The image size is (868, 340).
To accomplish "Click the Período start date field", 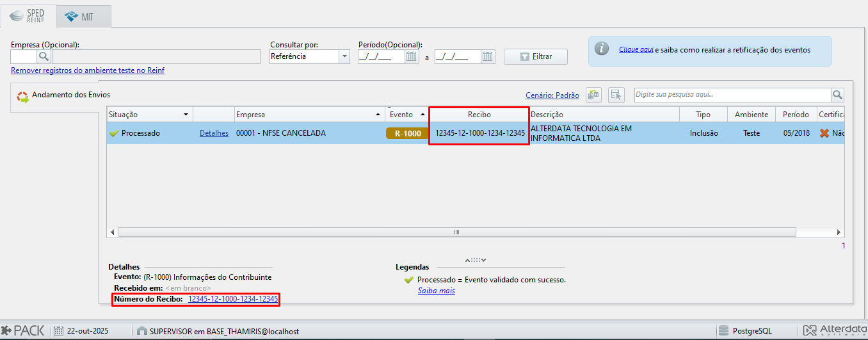I will 381,56.
